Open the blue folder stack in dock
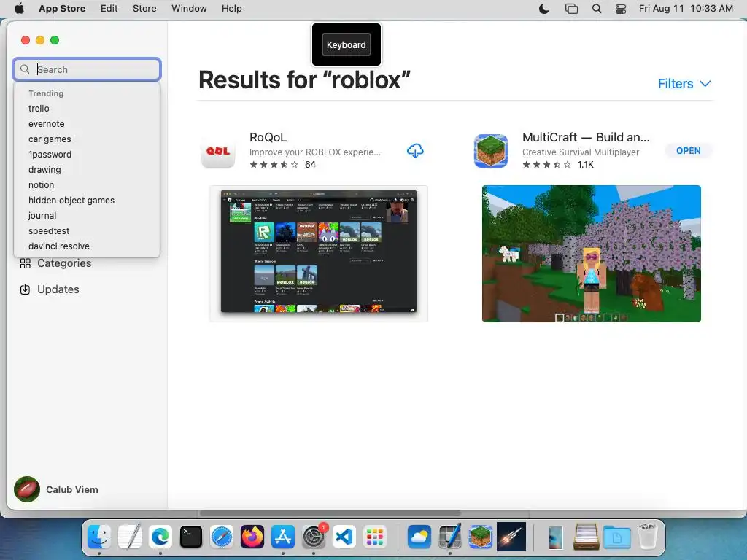Image resolution: width=747 pixels, height=560 pixels. point(617,537)
